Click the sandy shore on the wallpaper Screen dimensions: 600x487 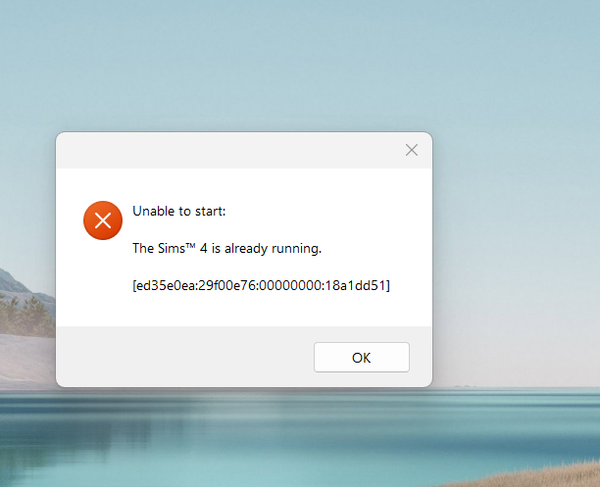click(x=27, y=360)
